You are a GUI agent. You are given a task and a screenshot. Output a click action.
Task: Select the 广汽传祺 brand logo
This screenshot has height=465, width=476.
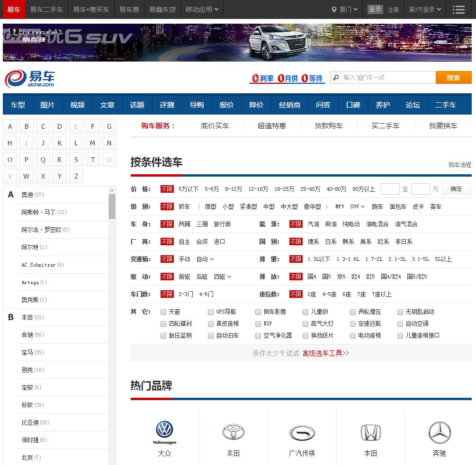click(x=302, y=432)
